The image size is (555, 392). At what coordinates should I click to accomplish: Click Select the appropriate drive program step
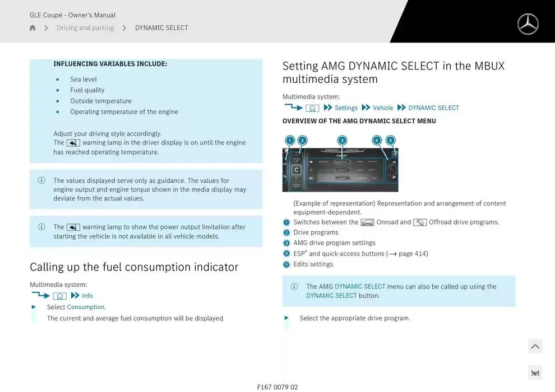coord(355,318)
